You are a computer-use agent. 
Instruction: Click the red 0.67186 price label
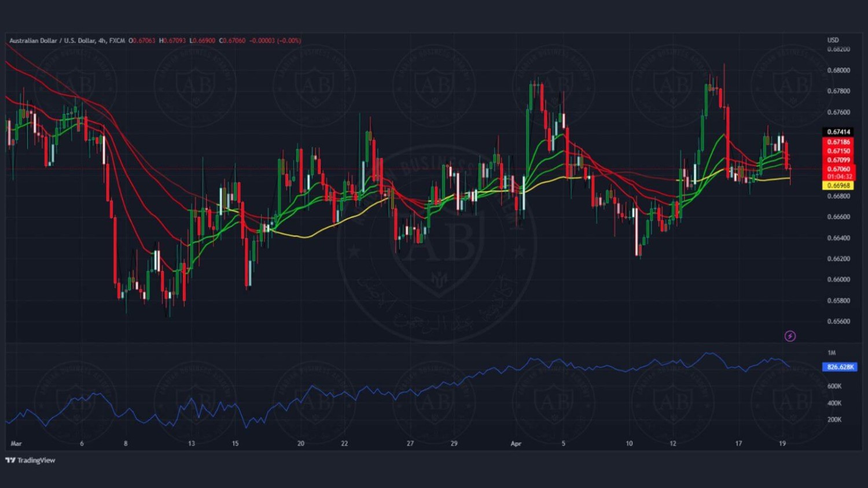838,142
